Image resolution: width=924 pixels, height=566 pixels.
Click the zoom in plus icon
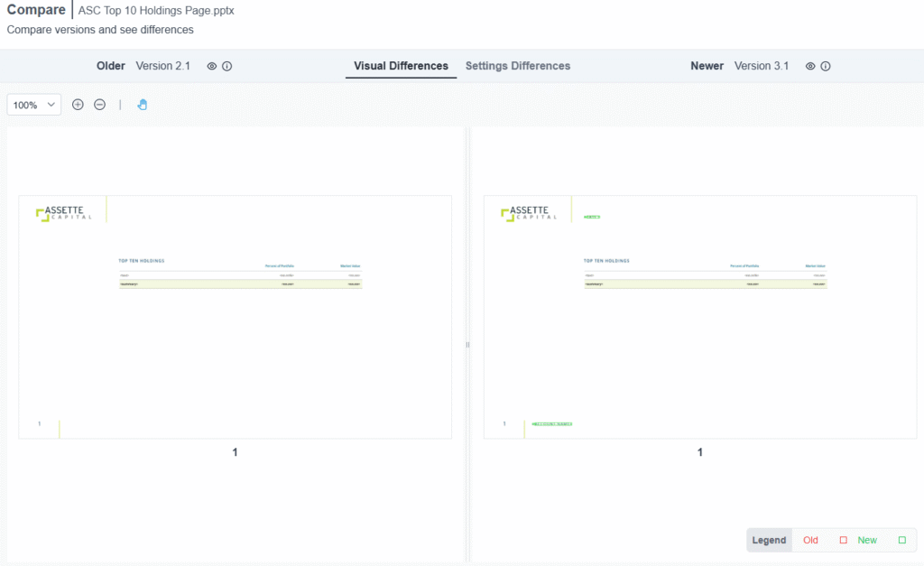click(x=78, y=105)
